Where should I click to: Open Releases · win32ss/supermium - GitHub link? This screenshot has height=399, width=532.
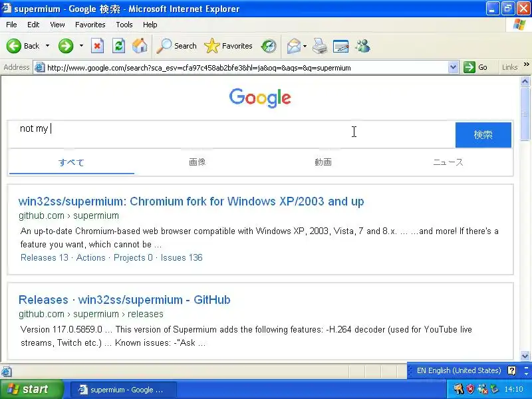tap(124, 300)
